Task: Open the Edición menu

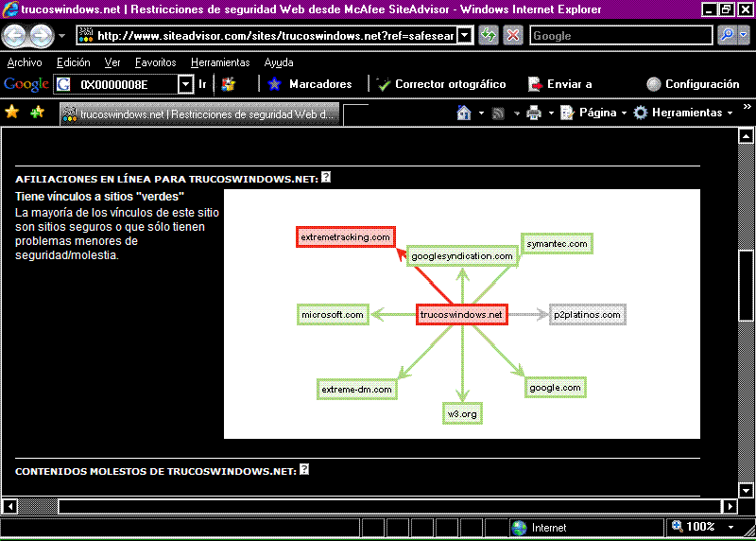Action: click(74, 62)
